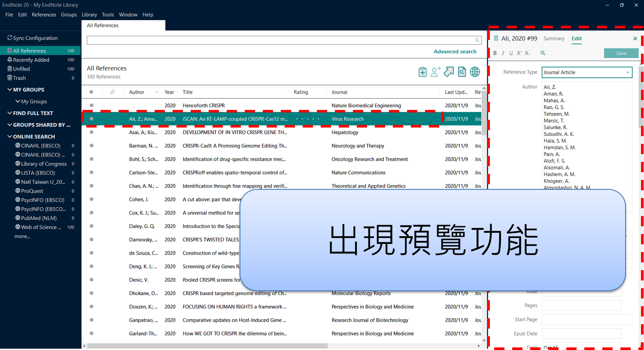Collapse the MY GROUPS section chevron
Screen dimensions: 644x350
click(x=9, y=89)
